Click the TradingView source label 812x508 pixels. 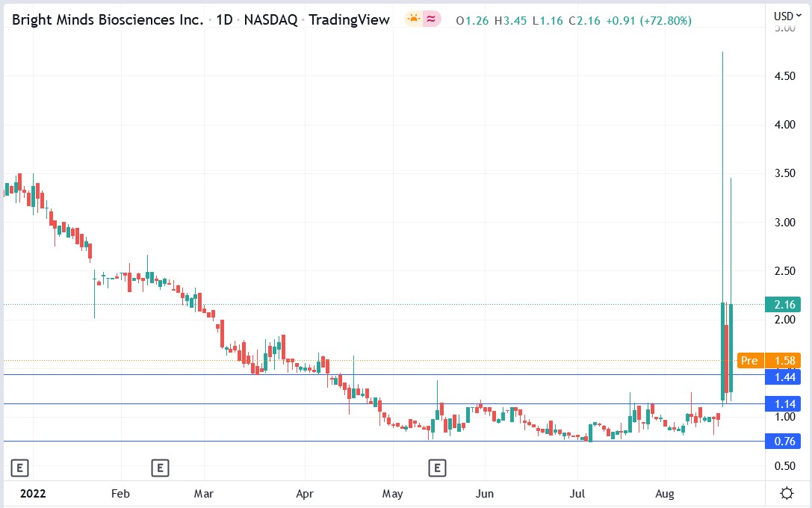click(x=350, y=20)
